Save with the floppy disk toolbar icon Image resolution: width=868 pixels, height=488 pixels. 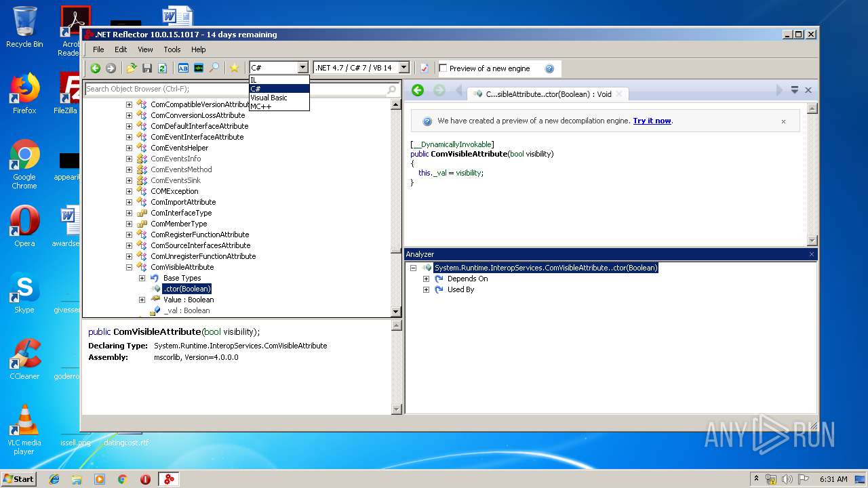tap(147, 68)
